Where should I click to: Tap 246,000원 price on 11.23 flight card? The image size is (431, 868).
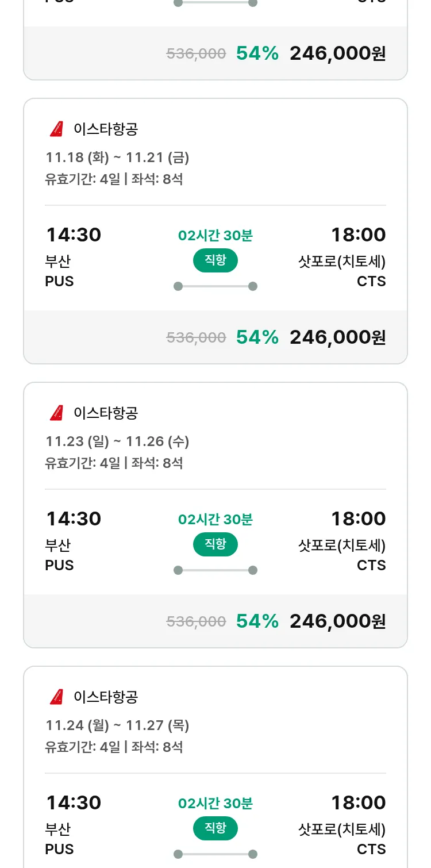pos(337,621)
